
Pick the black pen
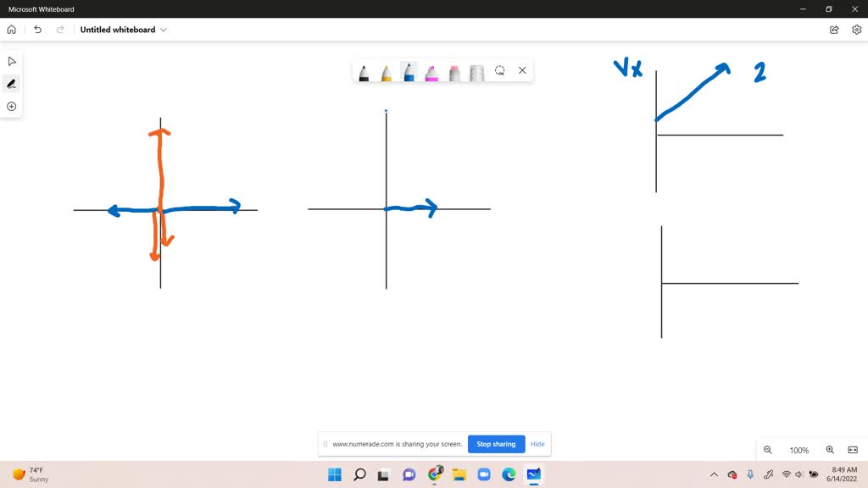364,72
